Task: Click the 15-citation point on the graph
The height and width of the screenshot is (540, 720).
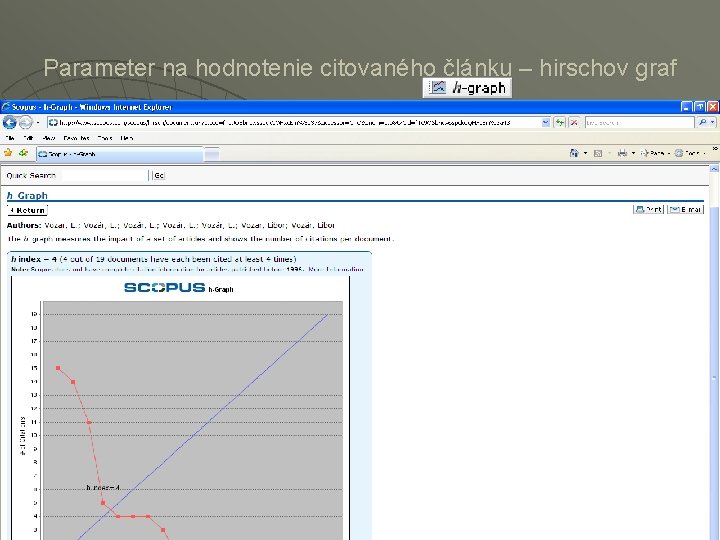Action: point(58,368)
